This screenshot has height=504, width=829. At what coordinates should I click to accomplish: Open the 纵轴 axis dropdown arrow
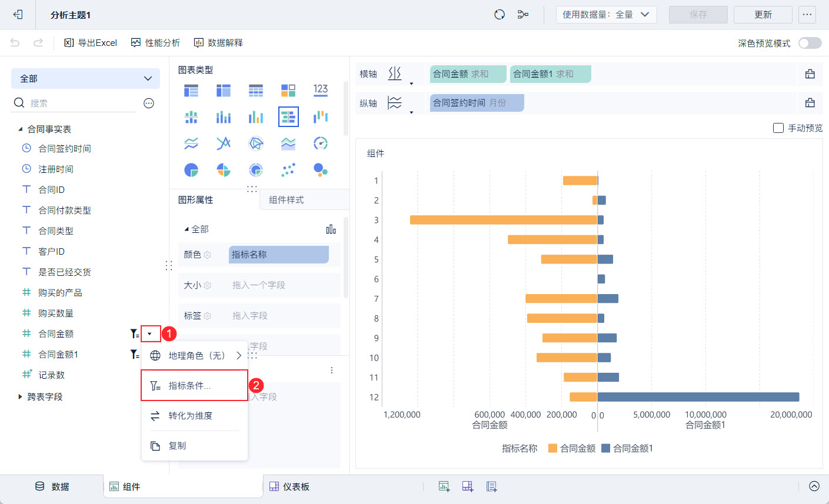pos(411,112)
